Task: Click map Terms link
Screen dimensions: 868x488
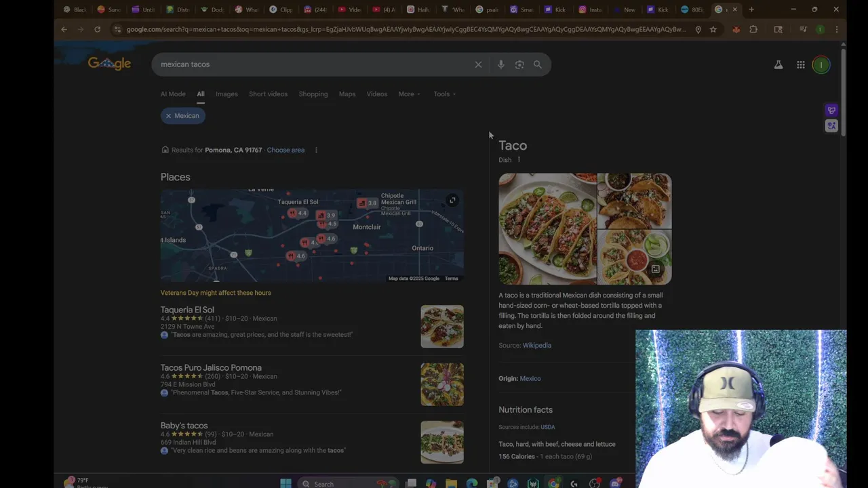Action: [x=452, y=279]
